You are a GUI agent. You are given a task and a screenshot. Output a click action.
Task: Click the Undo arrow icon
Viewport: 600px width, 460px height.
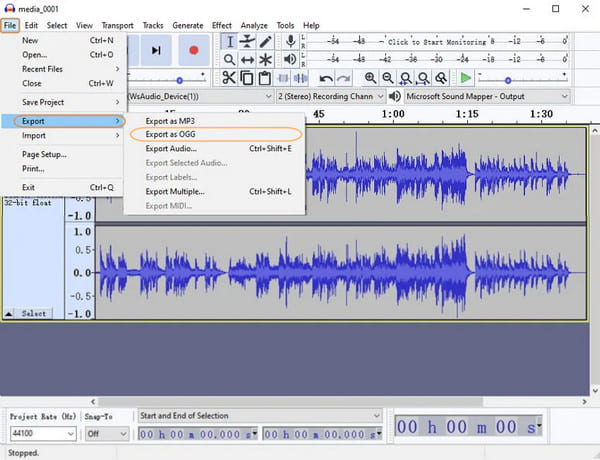326,78
